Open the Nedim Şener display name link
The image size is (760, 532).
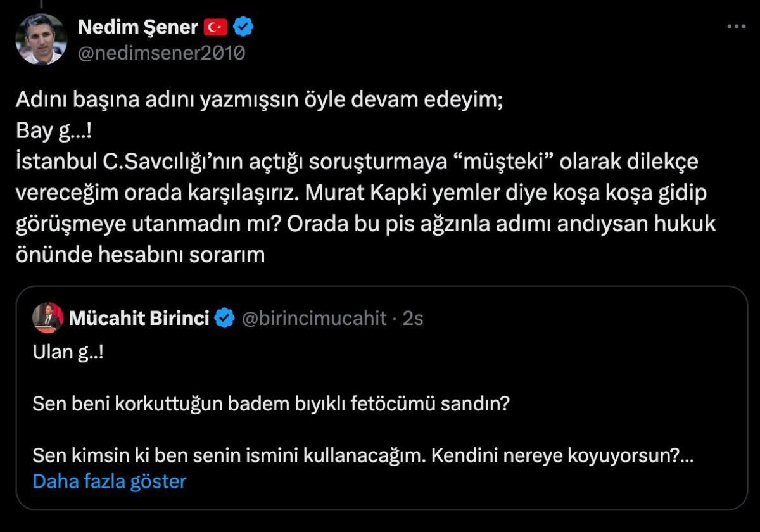[137, 27]
